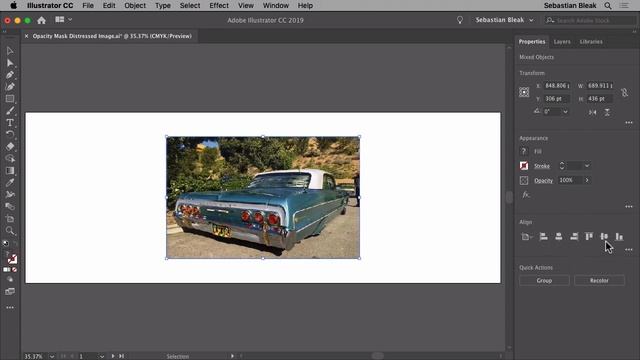Select the Rotate tool
This screenshot has height=360, width=640.
(x=10, y=134)
